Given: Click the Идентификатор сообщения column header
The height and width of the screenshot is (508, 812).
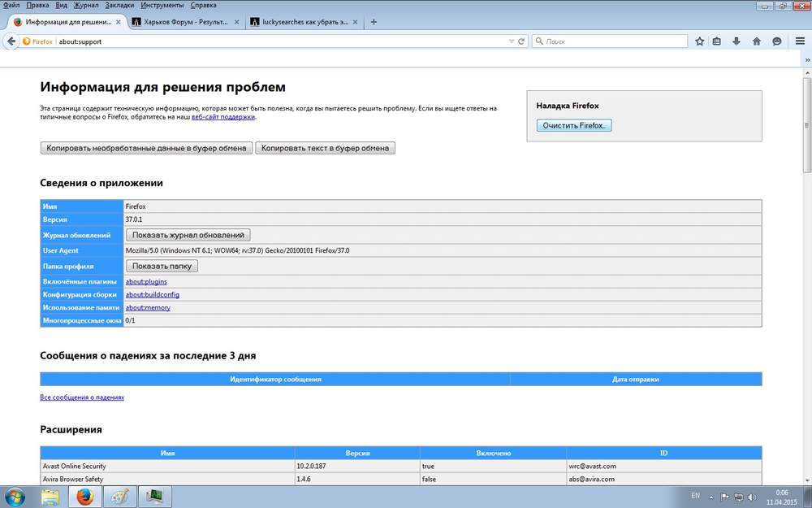Looking at the screenshot, I should click(x=275, y=380).
